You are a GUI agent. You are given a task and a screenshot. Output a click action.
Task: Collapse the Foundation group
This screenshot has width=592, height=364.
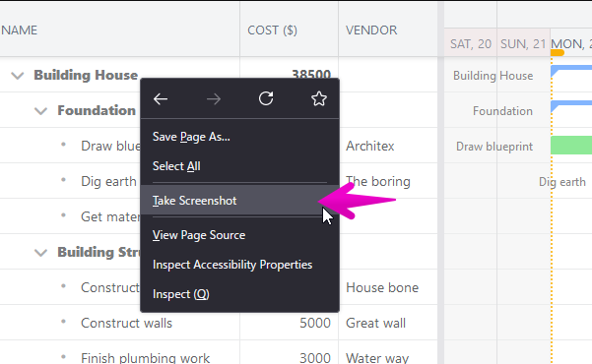click(x=40, y=111)
